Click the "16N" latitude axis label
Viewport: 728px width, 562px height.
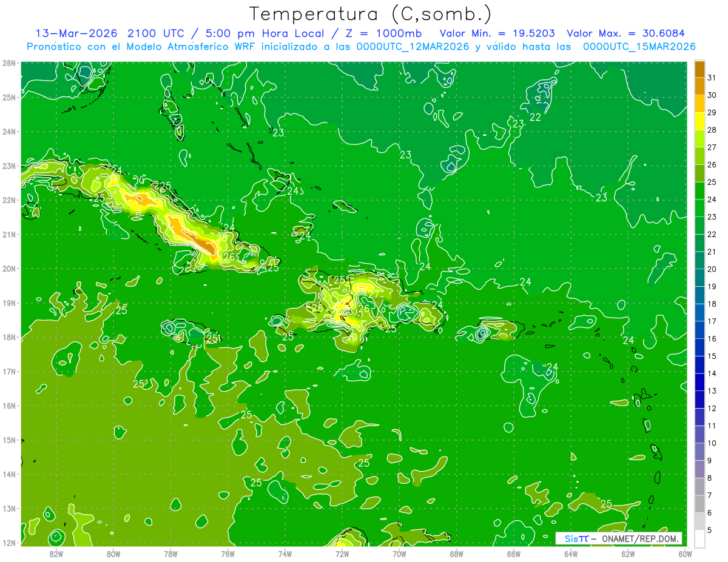[9, 406]
